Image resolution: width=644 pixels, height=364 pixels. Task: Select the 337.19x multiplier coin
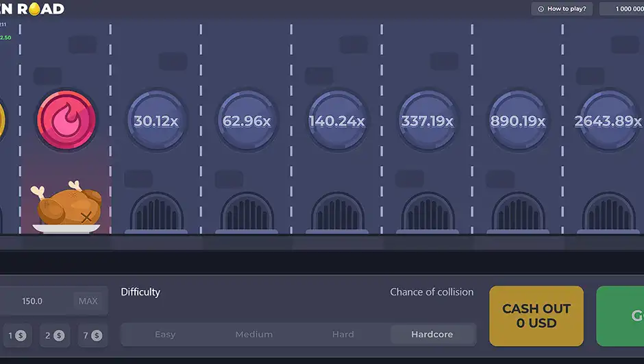pyautogui.click(x=428, y=121)
